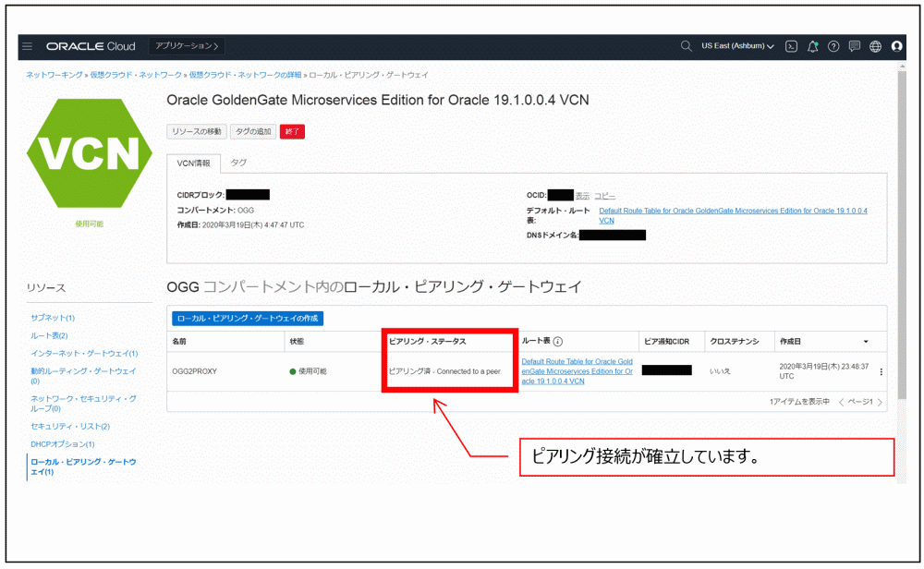
Task: Click the いいえ cross-tenancy value
Action: (720, 371)
